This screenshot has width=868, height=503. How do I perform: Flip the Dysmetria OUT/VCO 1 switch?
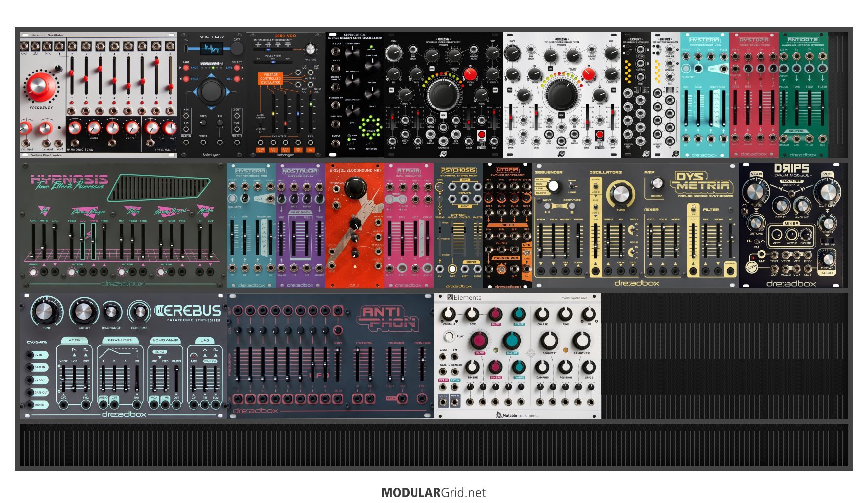coord(595,206)
